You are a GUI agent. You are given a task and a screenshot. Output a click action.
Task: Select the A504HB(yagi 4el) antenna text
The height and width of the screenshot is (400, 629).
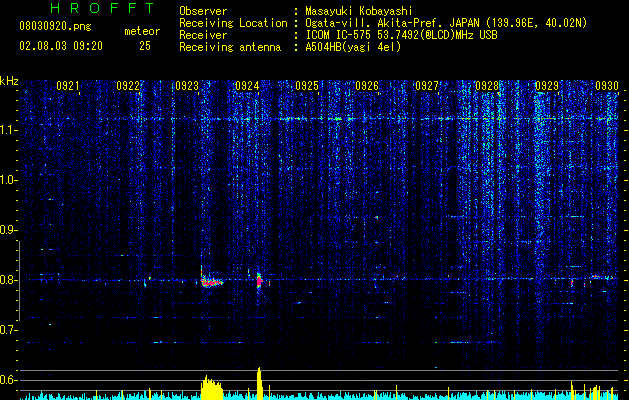click(x=353, y=47)
